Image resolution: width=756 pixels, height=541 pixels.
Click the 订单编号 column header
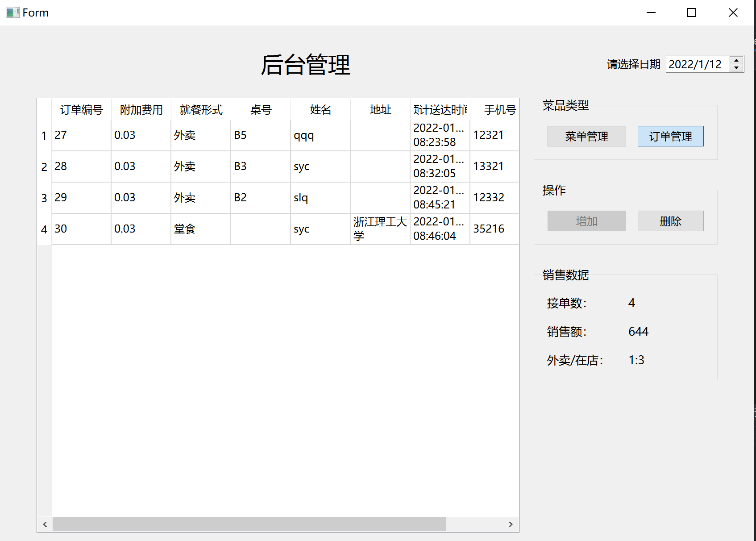(x=81, y=109)
